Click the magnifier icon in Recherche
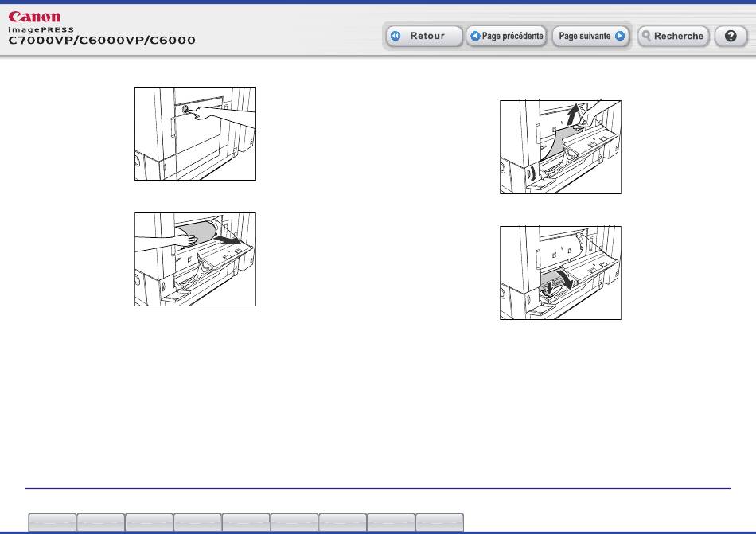The image size is (756, 534). tap(646, 36)
